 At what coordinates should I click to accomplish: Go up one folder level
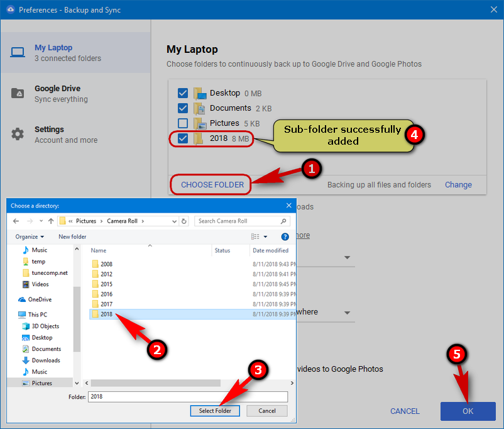[x=51, y=221]
